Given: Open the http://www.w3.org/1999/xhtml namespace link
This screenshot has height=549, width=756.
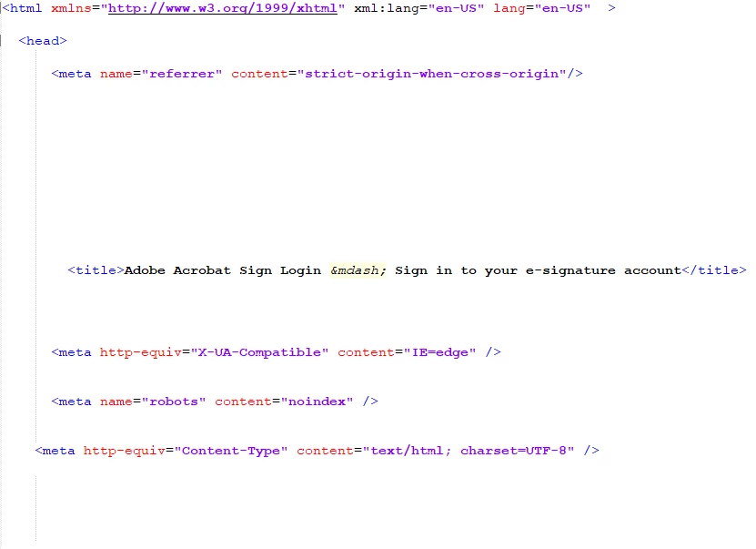Looking at the screenshot, I should [223, 8].
